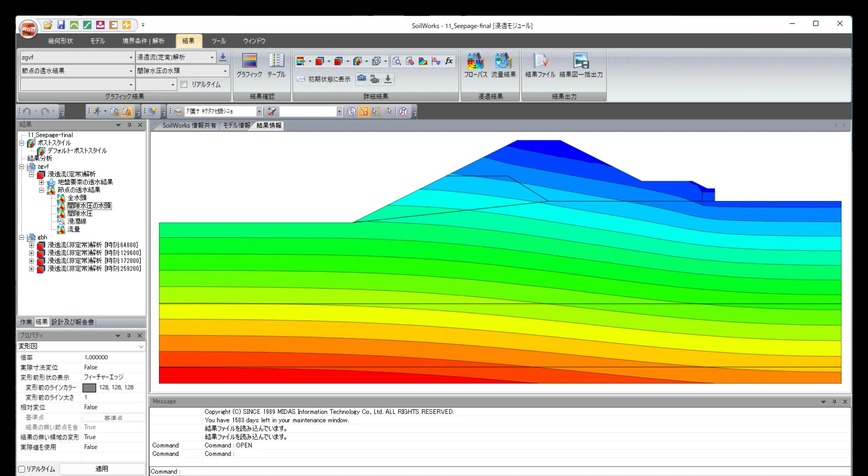Image resolution: width=868 pixels, height=476 pixels.
Task: Click the save disk icon in quick toolbar
Action: coord(61,25)
